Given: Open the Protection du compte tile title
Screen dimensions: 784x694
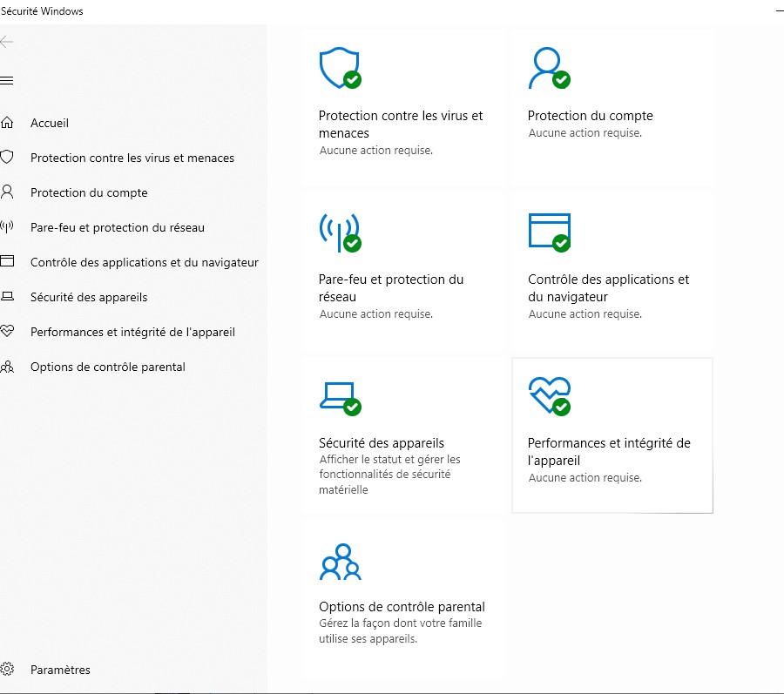Looking at the screenshot, I should tap(591, 116).
